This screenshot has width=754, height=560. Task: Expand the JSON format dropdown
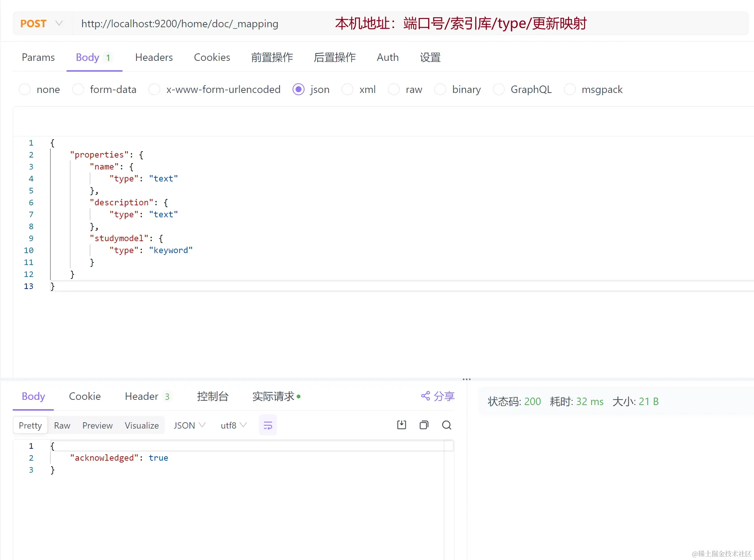pyautogui.click(x=189, y=425)
